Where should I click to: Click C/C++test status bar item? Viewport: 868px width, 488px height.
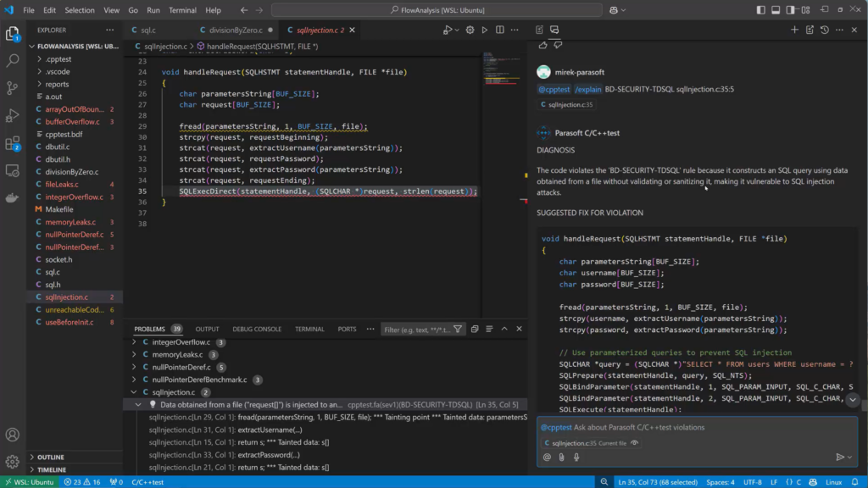coord(147,482)
